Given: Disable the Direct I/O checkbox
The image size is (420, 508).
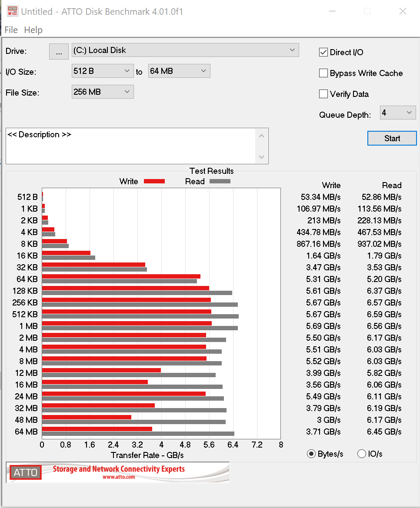Looking at the screenshot, I should click(323, 53).
